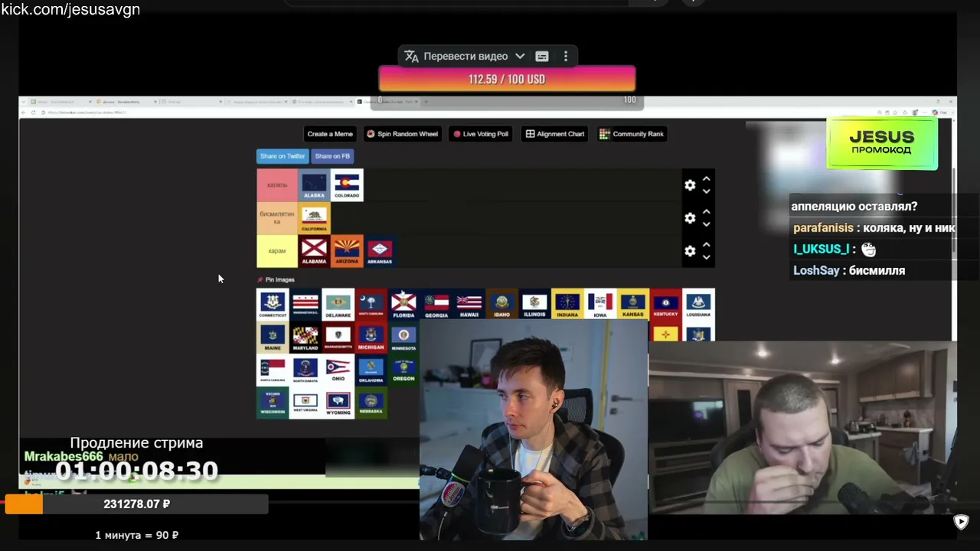Screen dimensions: 980x551
Task: View the Community Rank
Action: click(632, 134)
